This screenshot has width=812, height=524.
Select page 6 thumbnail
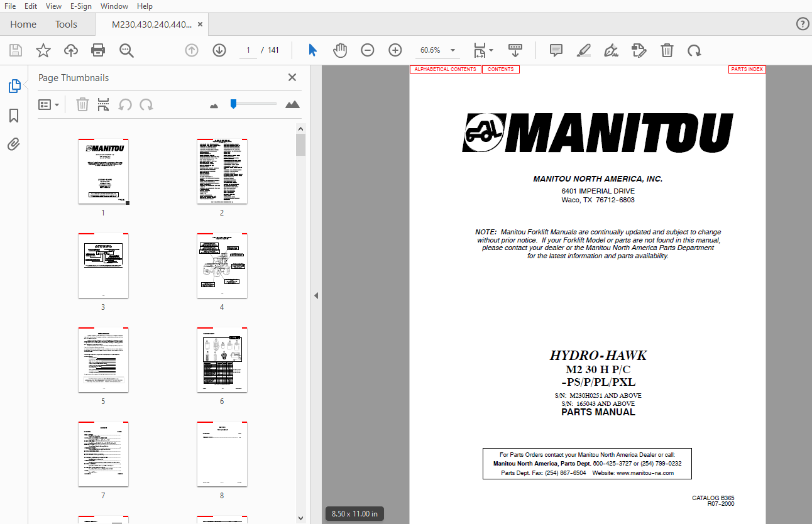[x=222, y=360]
